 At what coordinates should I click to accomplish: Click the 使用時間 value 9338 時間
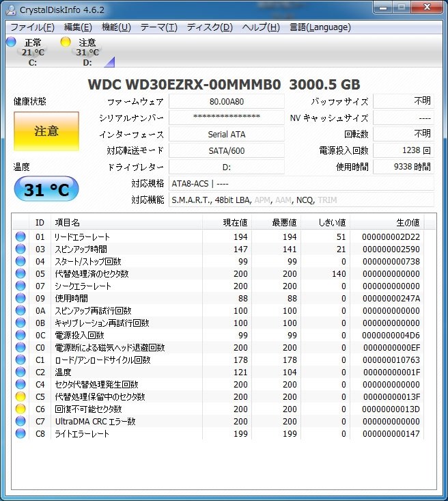pos(404,167)
